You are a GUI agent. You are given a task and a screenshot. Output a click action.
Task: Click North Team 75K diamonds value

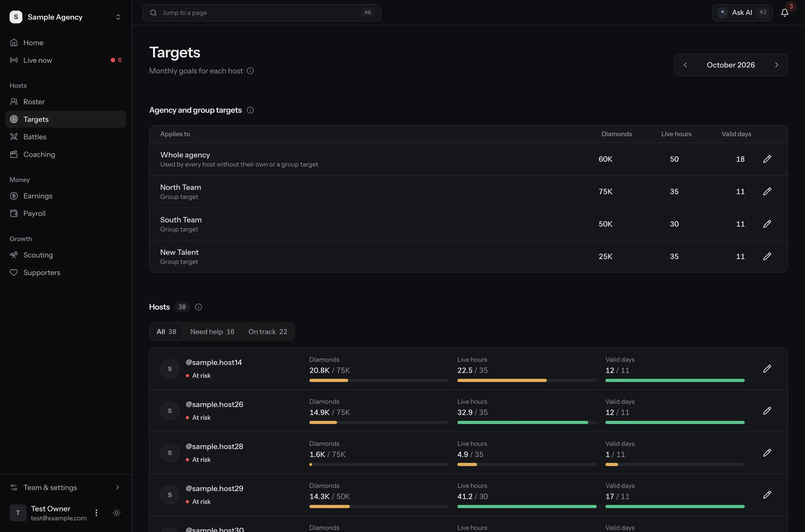click(605, 191)
